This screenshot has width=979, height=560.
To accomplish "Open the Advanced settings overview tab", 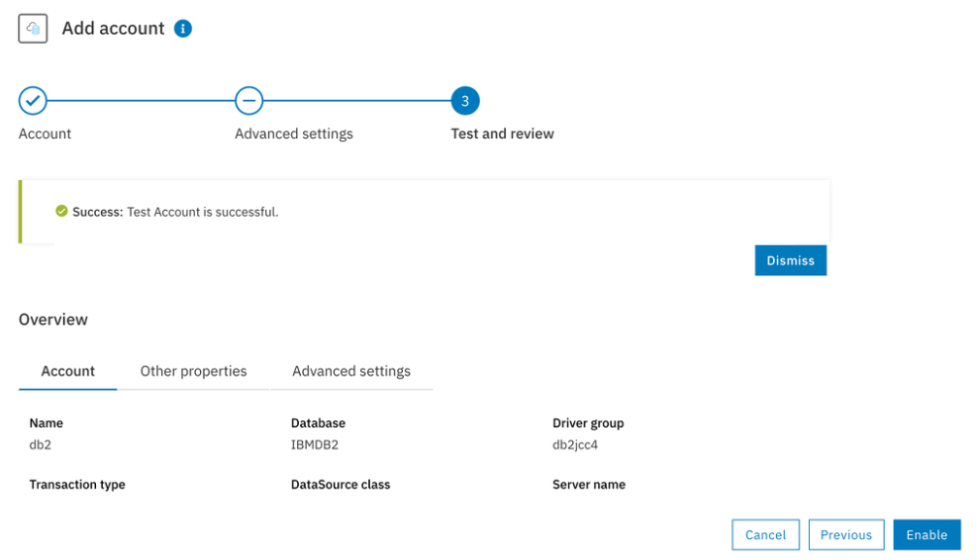I will click(x=351, y=371).
